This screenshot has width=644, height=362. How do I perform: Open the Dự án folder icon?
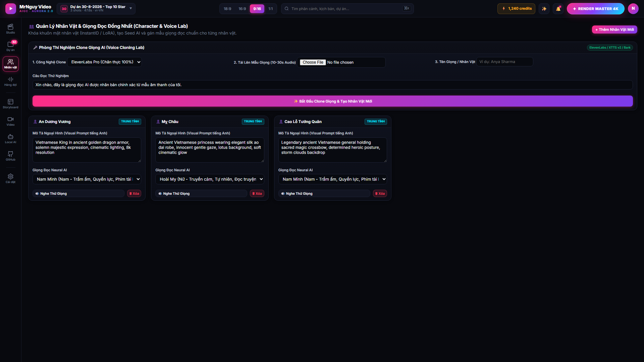(x=10, y=46)
